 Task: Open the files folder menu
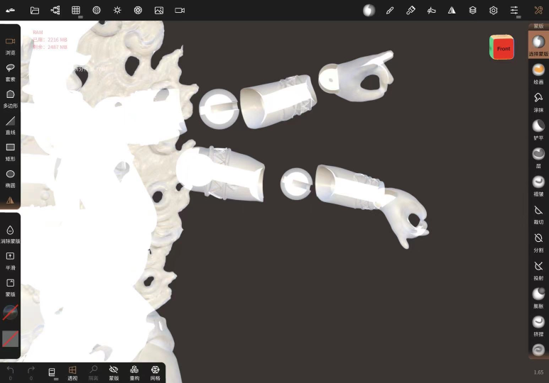[x=34, y=10]
